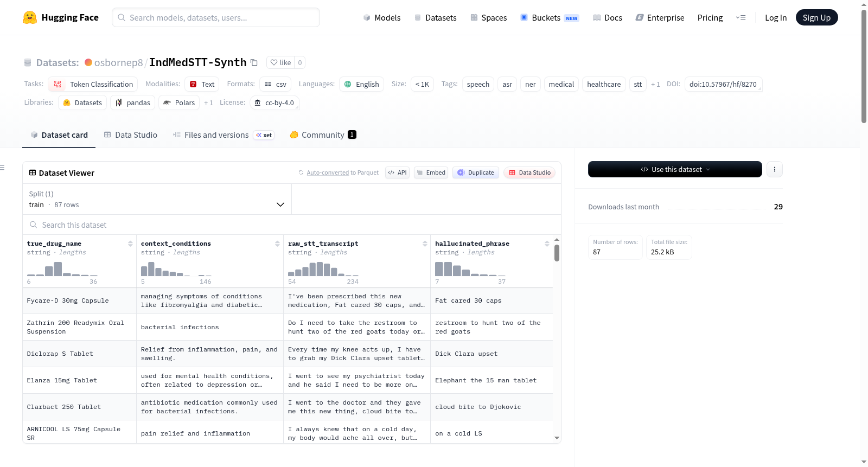This screenshot has width=868, height=467.
Task: Open Docs in the top navigation
Action: tap(608, 17)
